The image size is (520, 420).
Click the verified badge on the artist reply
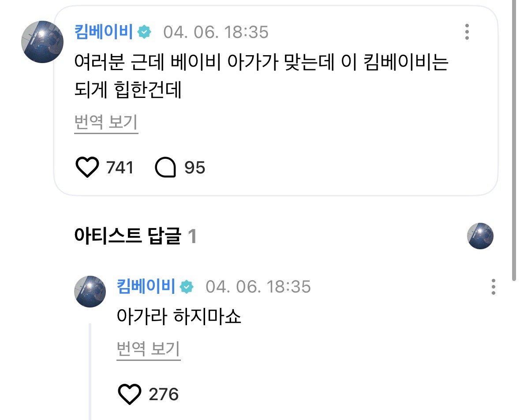(187, 287)
